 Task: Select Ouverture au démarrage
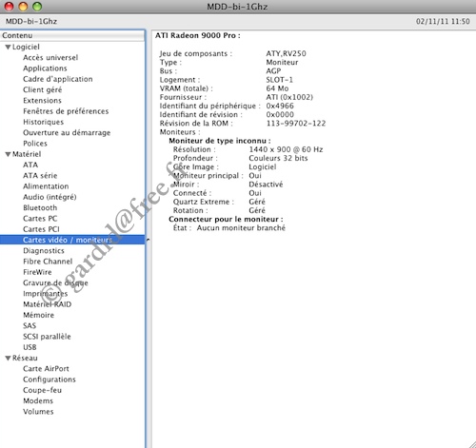pos(67,133)
